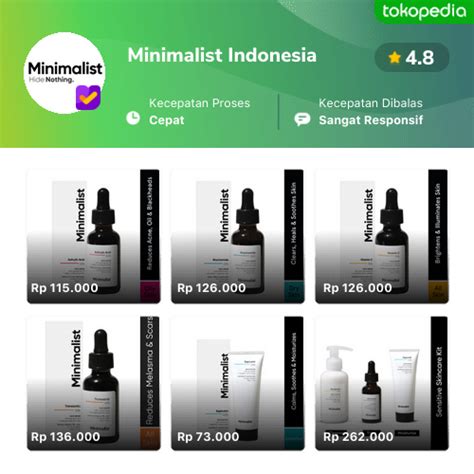Screen dimensions: 474x474
Task: Click the Tokopedia logo badge
Action: coord(424,12)
